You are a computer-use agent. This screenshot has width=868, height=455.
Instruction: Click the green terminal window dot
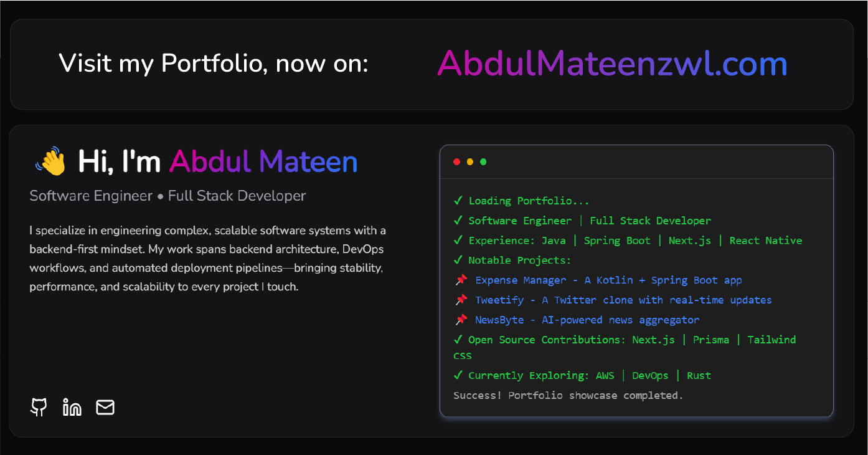[483, 161]
